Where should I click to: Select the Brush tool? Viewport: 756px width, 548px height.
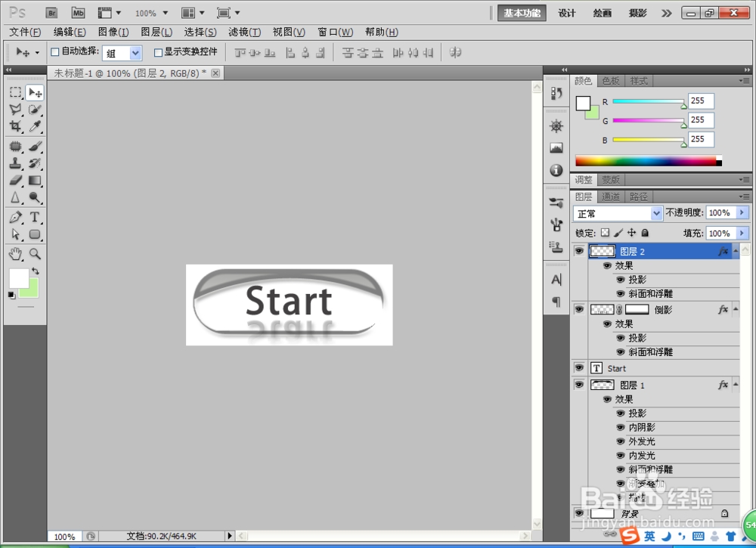click(x=35, y=146)
